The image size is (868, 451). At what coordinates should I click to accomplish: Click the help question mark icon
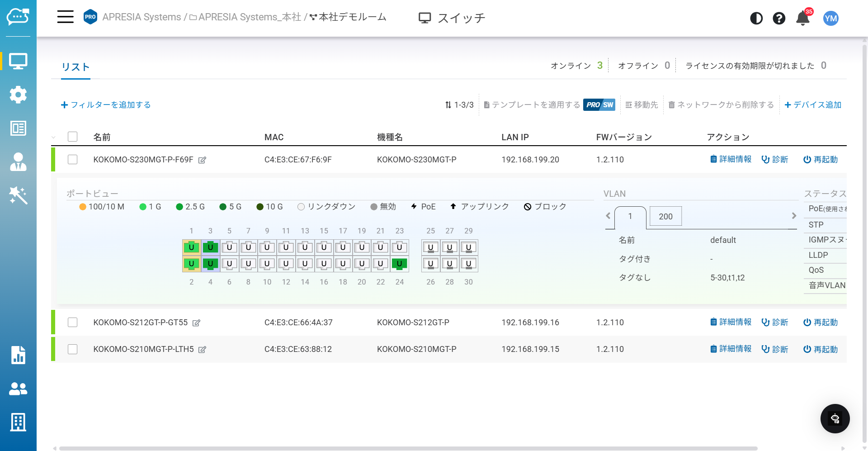(779, 18)
